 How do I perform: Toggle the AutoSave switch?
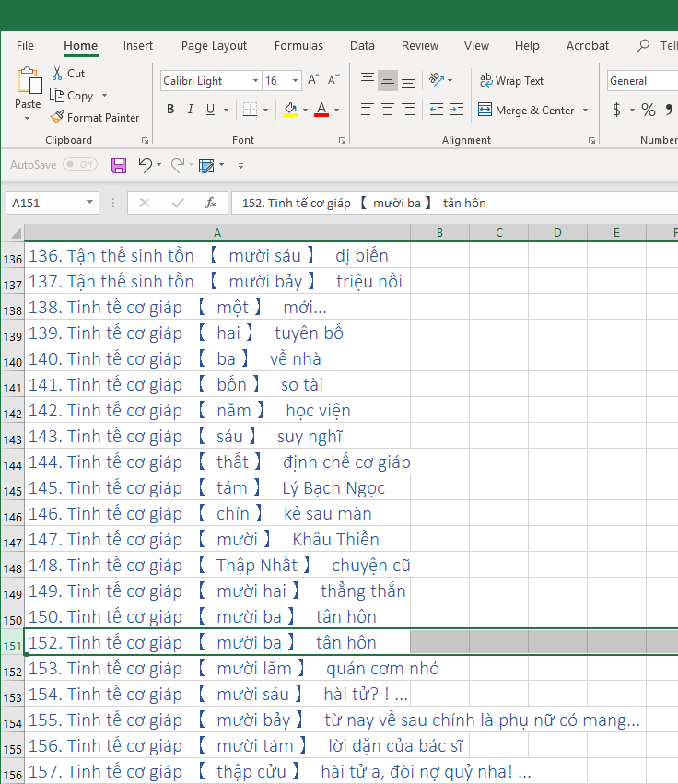80,165
